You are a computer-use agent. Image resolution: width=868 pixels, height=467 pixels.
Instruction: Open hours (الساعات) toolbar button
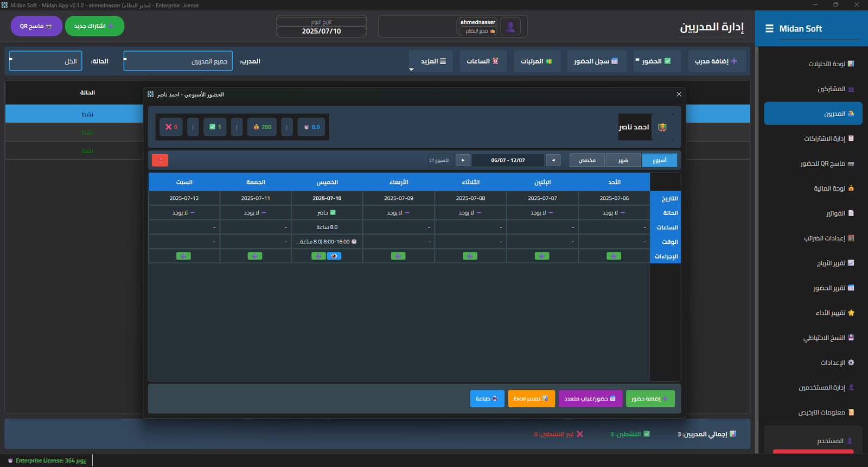483,61
